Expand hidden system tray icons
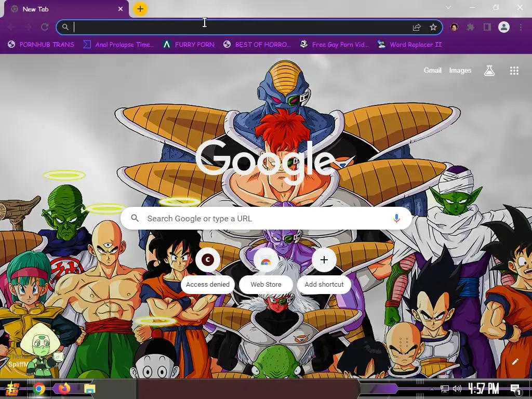 432,389
